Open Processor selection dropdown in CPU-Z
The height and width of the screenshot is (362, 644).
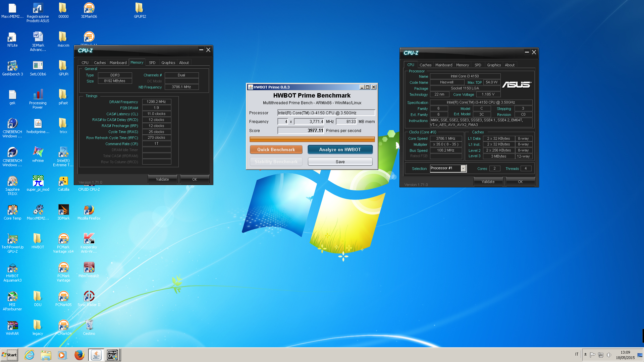(x=463, y=168)
